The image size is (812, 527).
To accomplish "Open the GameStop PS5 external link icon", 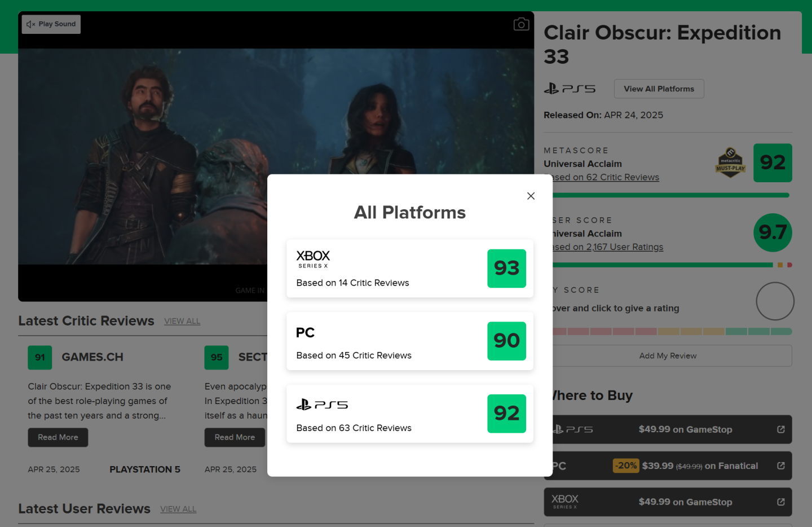I will click(x=780, y=429).
